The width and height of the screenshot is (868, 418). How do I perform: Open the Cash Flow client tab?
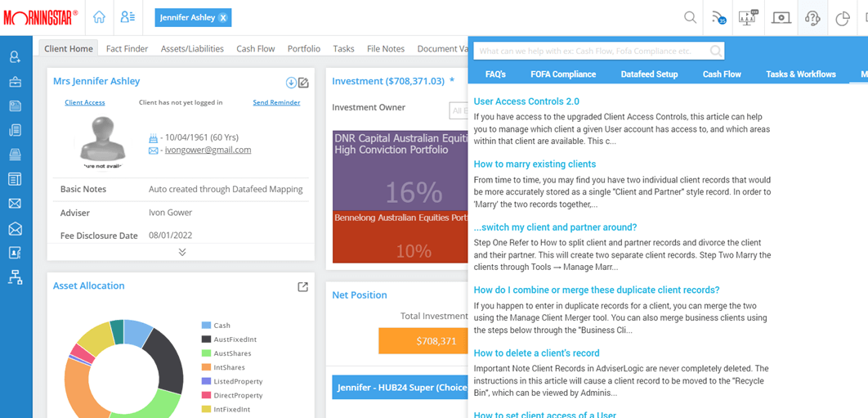(x=256, y=48)
